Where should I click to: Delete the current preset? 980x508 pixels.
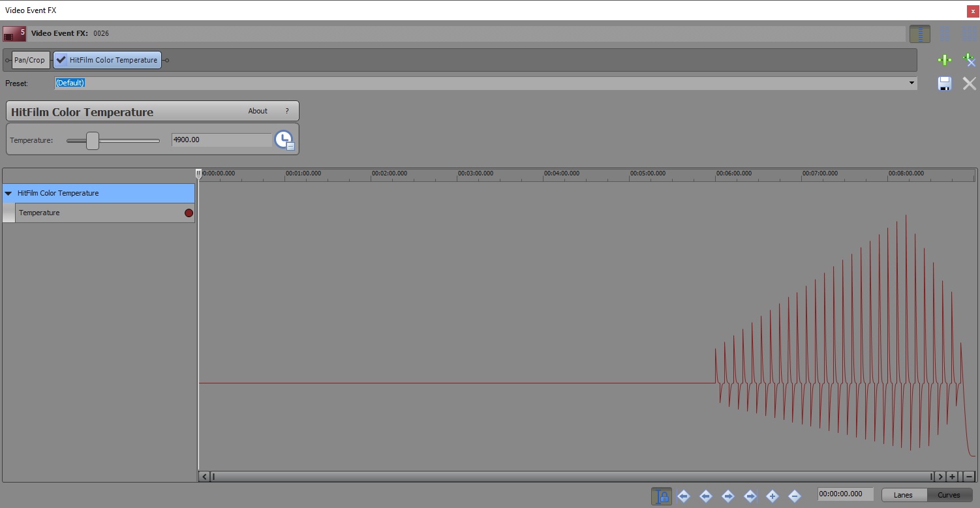970,83
